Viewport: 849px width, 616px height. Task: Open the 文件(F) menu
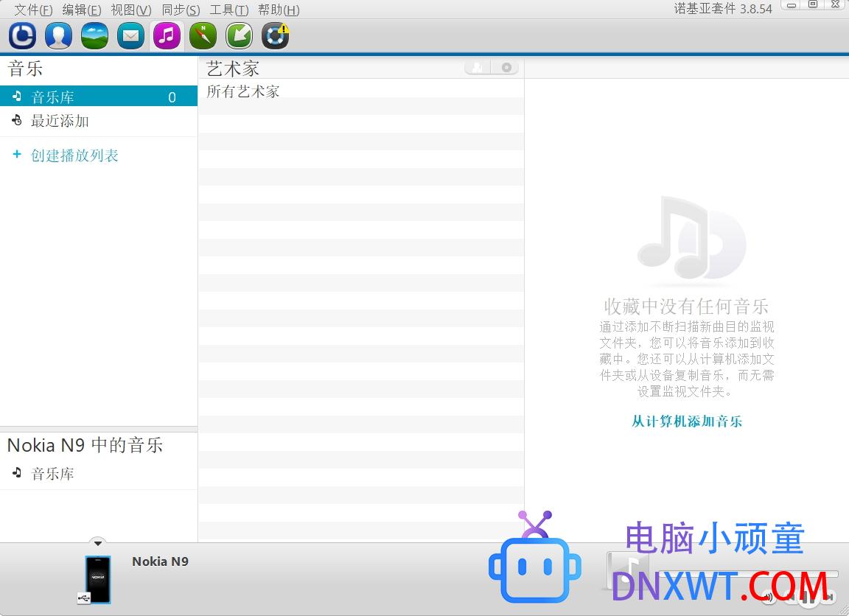34,10
